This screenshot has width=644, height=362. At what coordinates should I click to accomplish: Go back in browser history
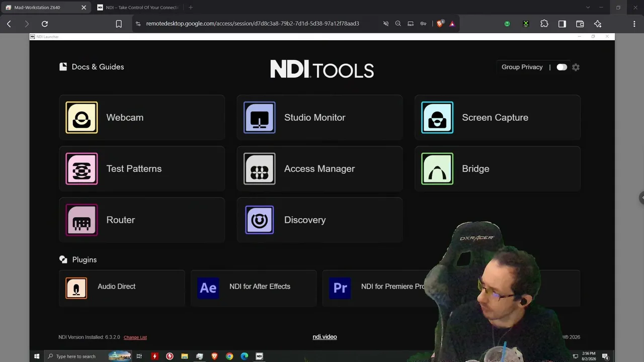[9, 24]
